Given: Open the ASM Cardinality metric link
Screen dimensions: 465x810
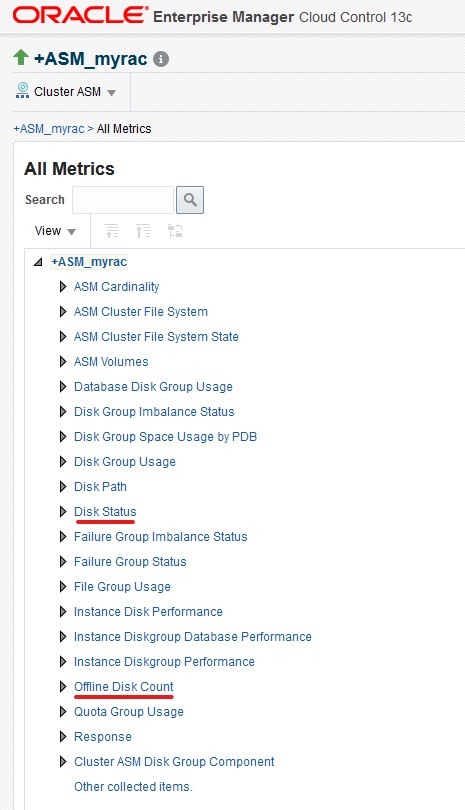Looking at the screenshot, I should coord(116,287).
